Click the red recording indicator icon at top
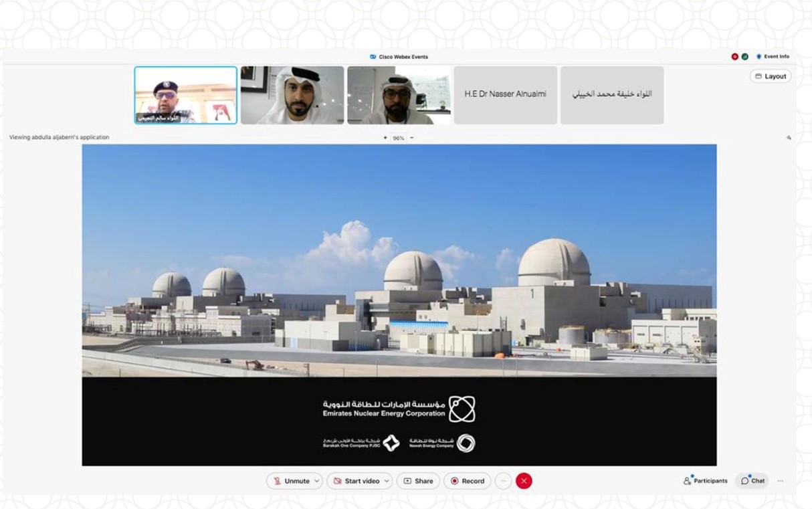The image size is (812, 509). coord(735,57)
